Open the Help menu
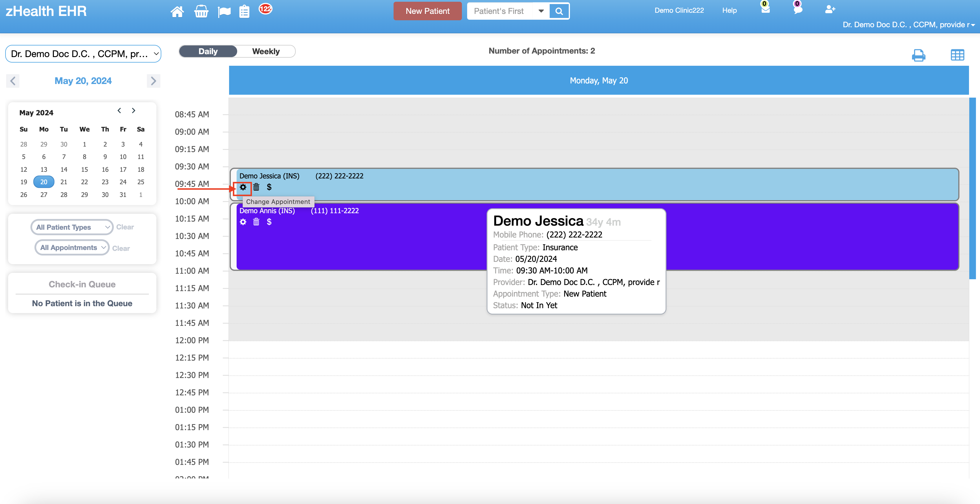Screen dimensions: 980x504 tap(729, 10)
